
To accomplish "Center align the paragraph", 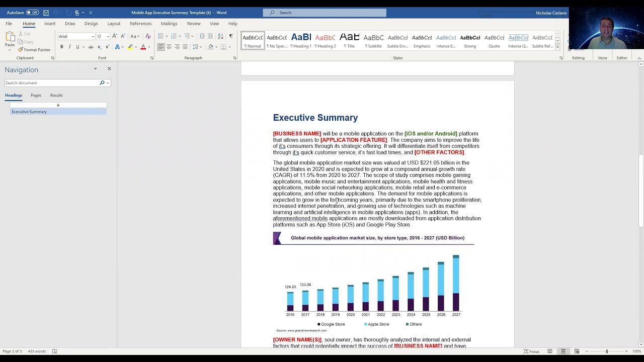I will click(169, 47).
